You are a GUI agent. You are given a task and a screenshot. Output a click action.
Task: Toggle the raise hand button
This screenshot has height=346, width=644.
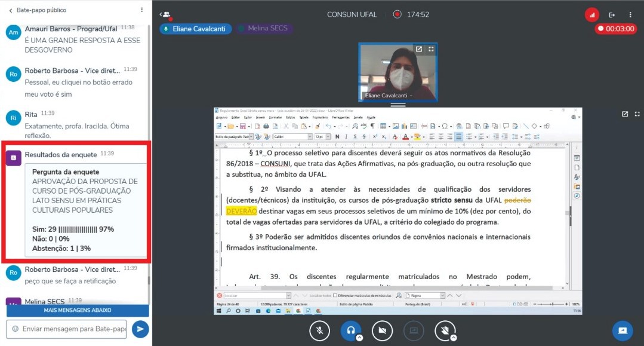pos(445,330)
